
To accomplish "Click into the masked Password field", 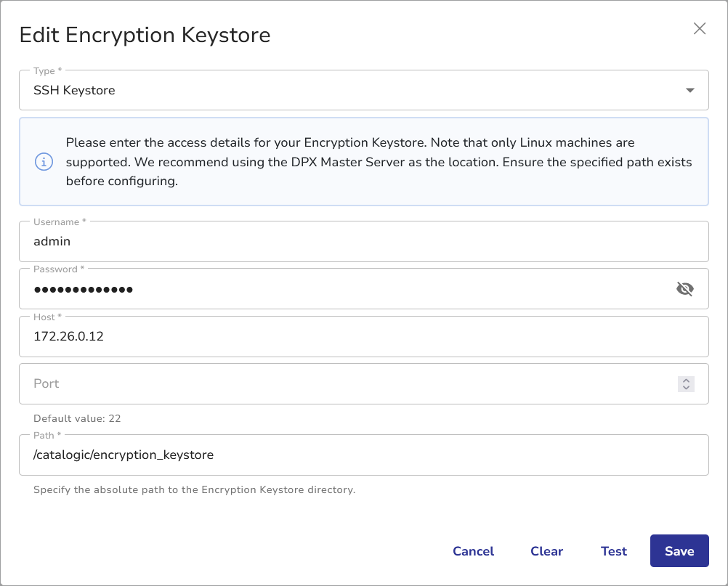I will (x=341, y=289).
